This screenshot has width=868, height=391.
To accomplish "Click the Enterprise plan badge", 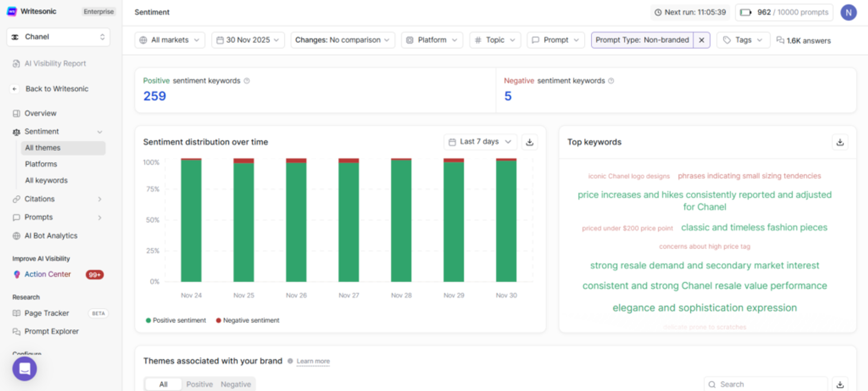I will pos(99,12).
